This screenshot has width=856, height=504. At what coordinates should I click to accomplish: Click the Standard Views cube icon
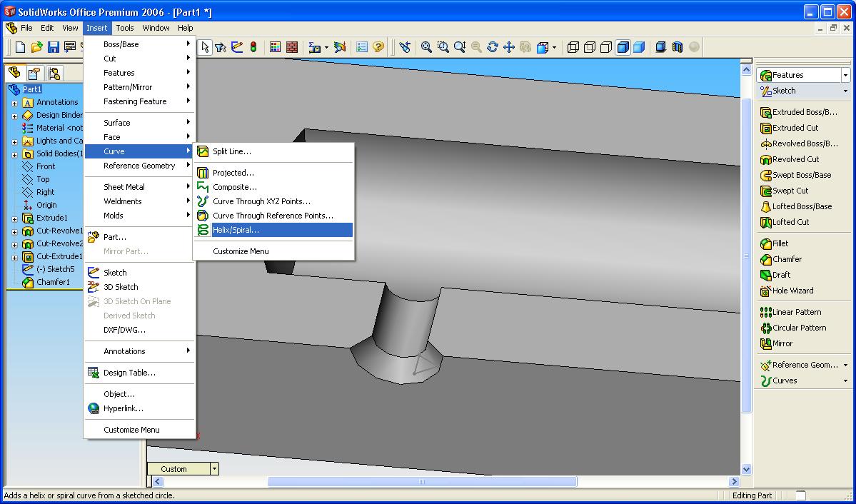click(x=542, y=48)
